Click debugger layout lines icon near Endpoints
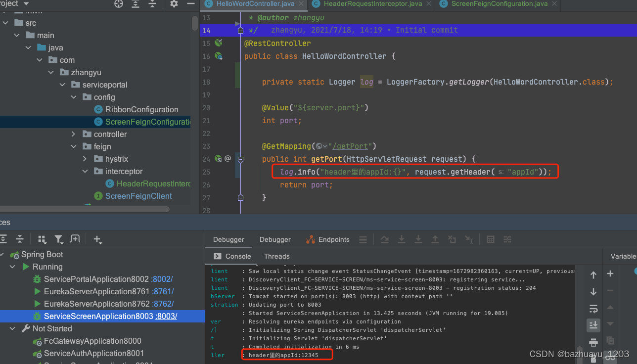The height and width of the screenshot is (364, 637). tap(363, 239)
